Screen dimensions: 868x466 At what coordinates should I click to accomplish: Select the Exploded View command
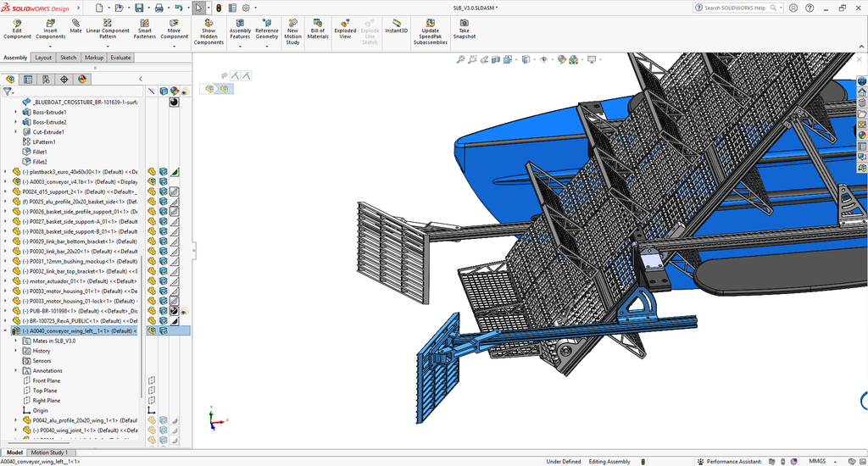pos(345,29)
